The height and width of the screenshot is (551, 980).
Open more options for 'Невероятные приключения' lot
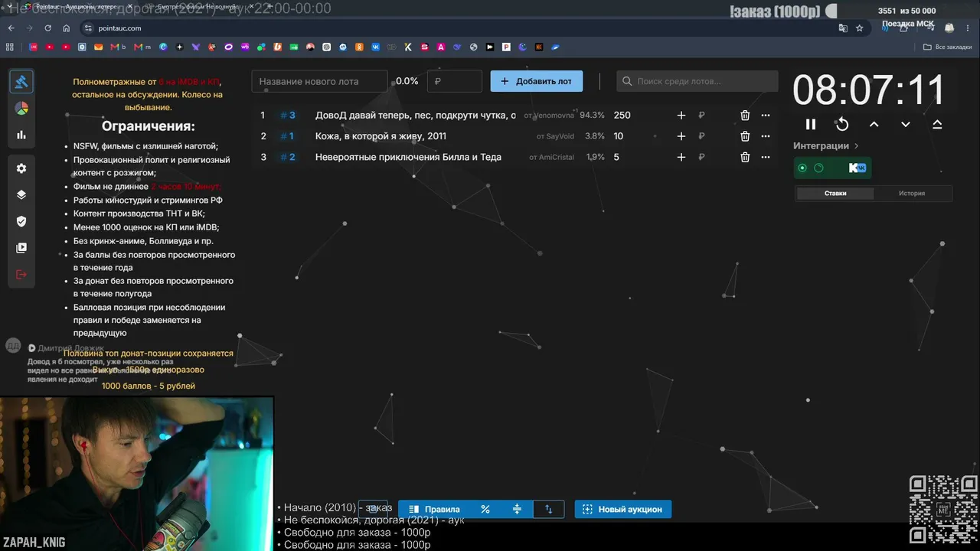tap(766, 157)
